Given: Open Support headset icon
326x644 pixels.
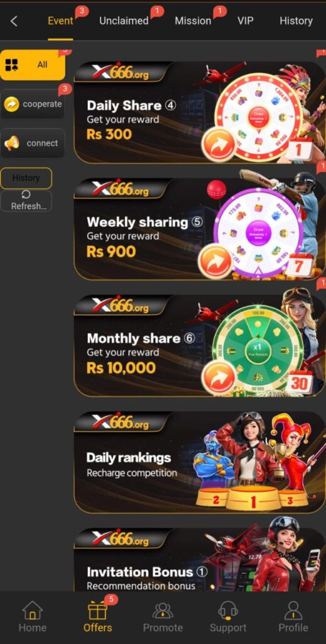Looking at the screenshot, I should (228, 610).
